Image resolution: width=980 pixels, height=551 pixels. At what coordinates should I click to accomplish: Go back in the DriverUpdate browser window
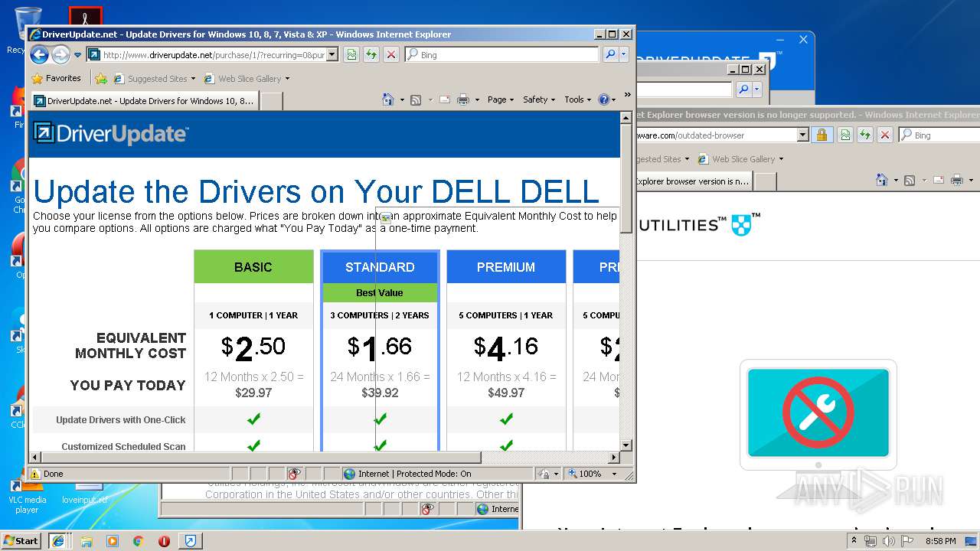[x=40, y=54]
